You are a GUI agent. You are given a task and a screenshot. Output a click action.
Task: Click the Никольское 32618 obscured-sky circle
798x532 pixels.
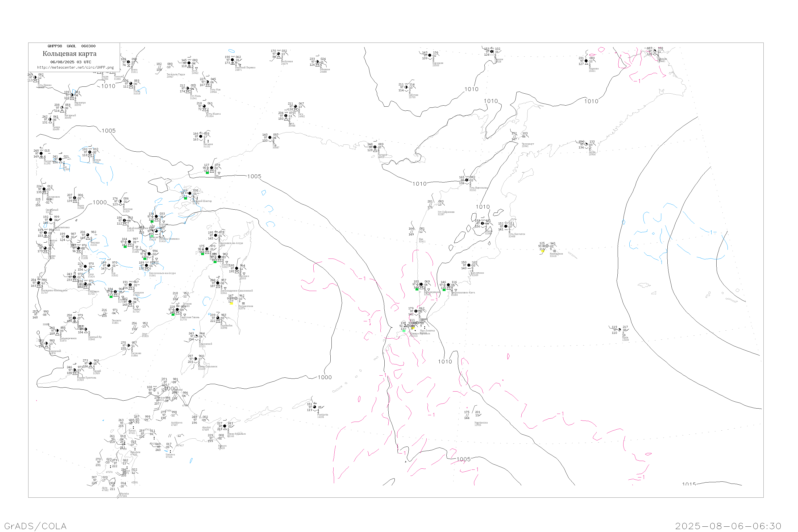(x=547, y=246)
